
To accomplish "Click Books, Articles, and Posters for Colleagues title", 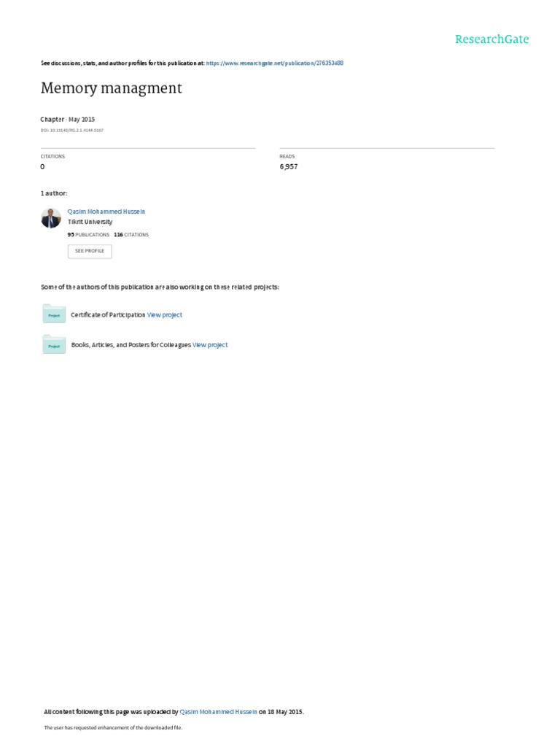I will click(131, 345).
